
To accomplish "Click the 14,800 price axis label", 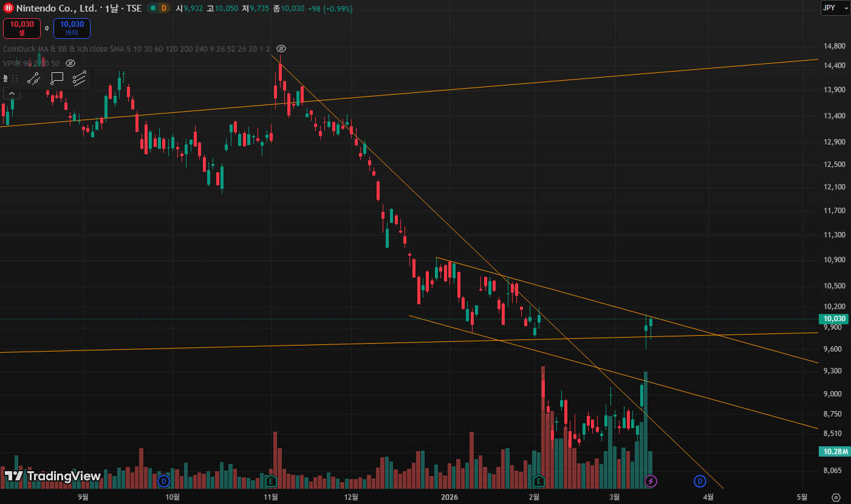I will pyautogui.click(x=835, y=46).
